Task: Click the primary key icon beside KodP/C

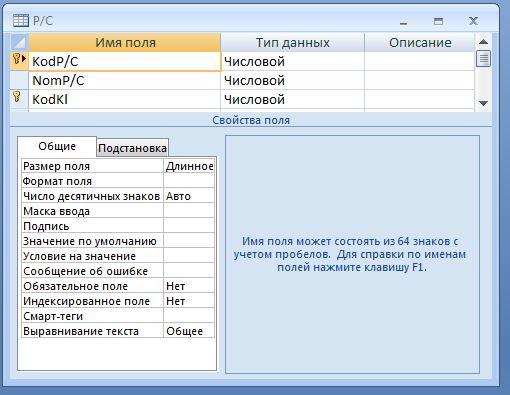Action: pos(17,59)
